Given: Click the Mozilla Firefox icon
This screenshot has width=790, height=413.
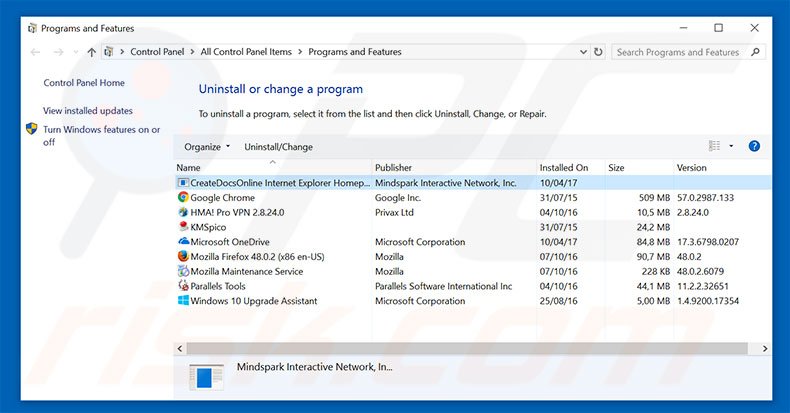Looking at the screenshot, I should 183,256.
